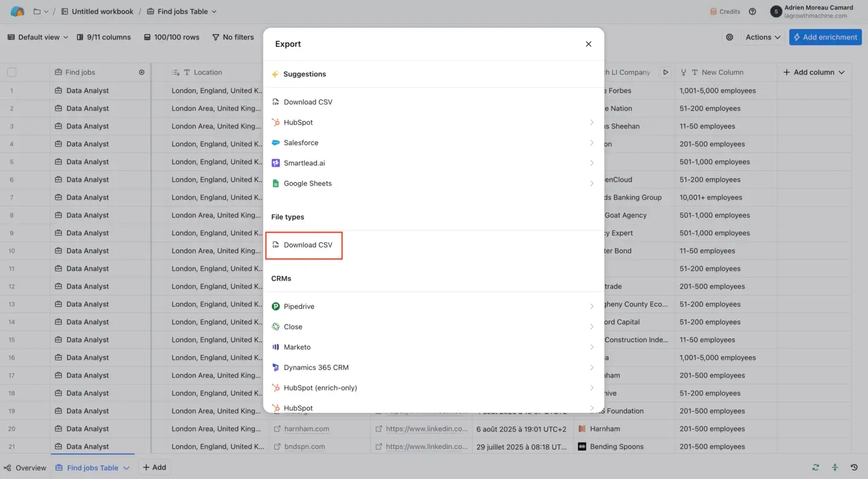Click the collapse rows icon
The width and height of the screenshot is (868, 479).
(x=835, y=467)
